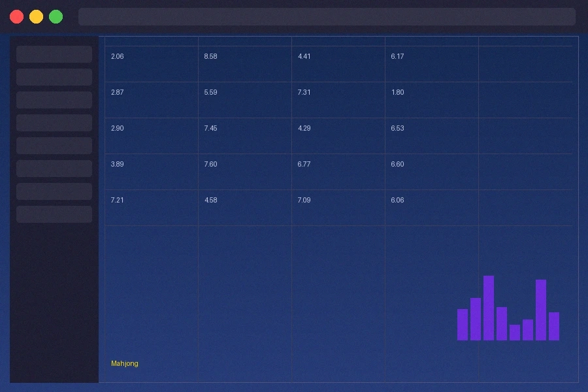Click the cell containing 7.45
Image resolution: width=588 pixels, height=392 pixels.
coord(210,129)
